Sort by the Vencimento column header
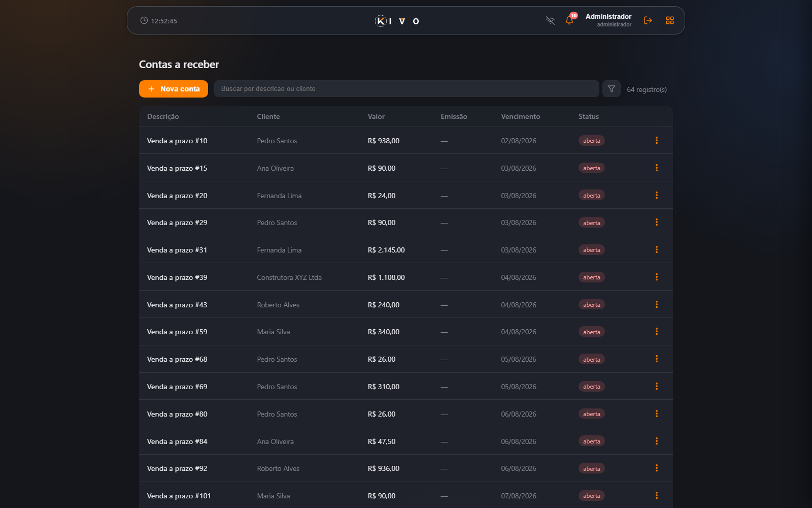The width and height of the screenshot is (812, 508). tap(520, 116)
